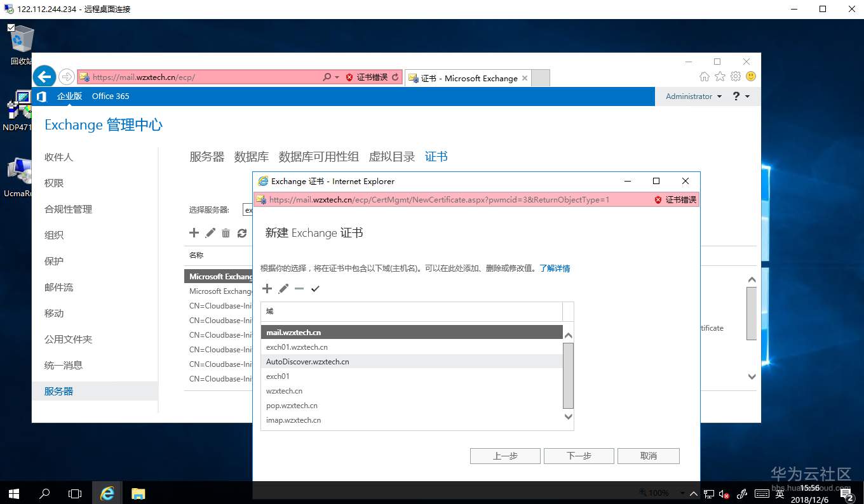This screenshot has width=864, height=504.
Task: Open the 选择服务器 server dropdown
Action: [x=248, y=209]
